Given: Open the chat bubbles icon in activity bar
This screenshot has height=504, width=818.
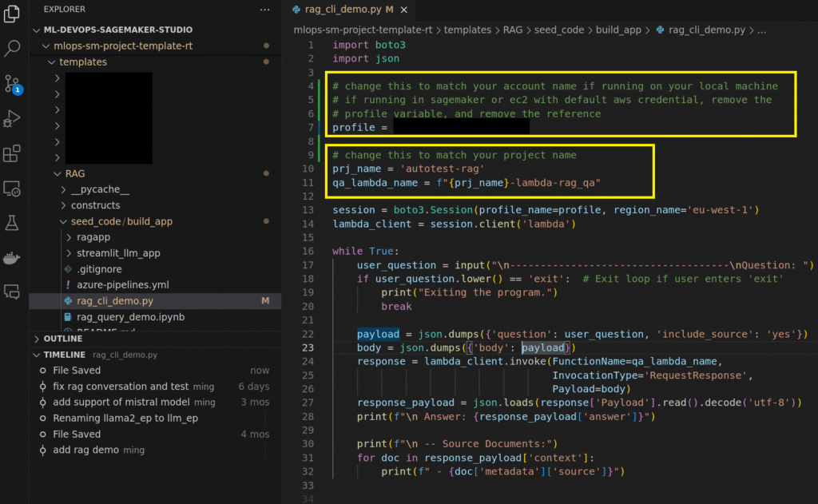Looking at the screenshot, I should pos(13,292).
